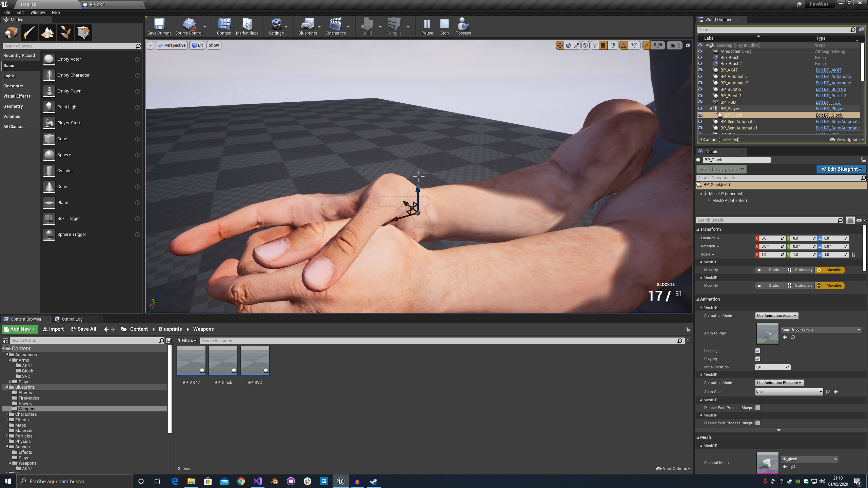Screen dimensions: 868x488
Task: Click the Pause play-in-editor button
Action: tap(427, 26)
